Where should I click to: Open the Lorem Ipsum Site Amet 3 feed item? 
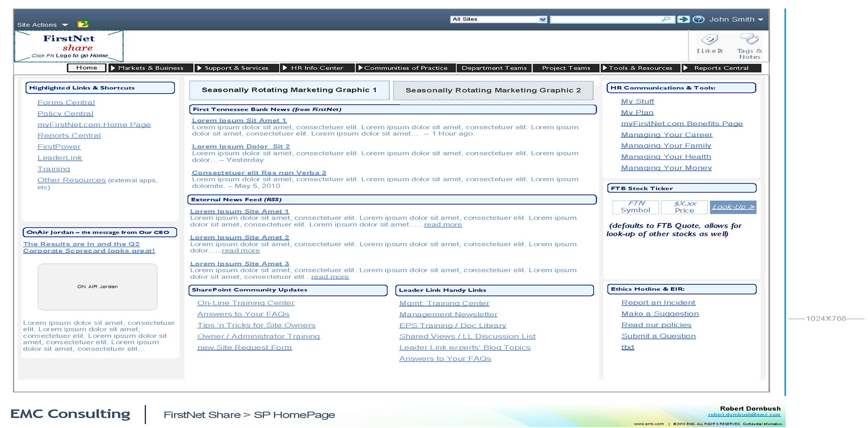[240, 263]
